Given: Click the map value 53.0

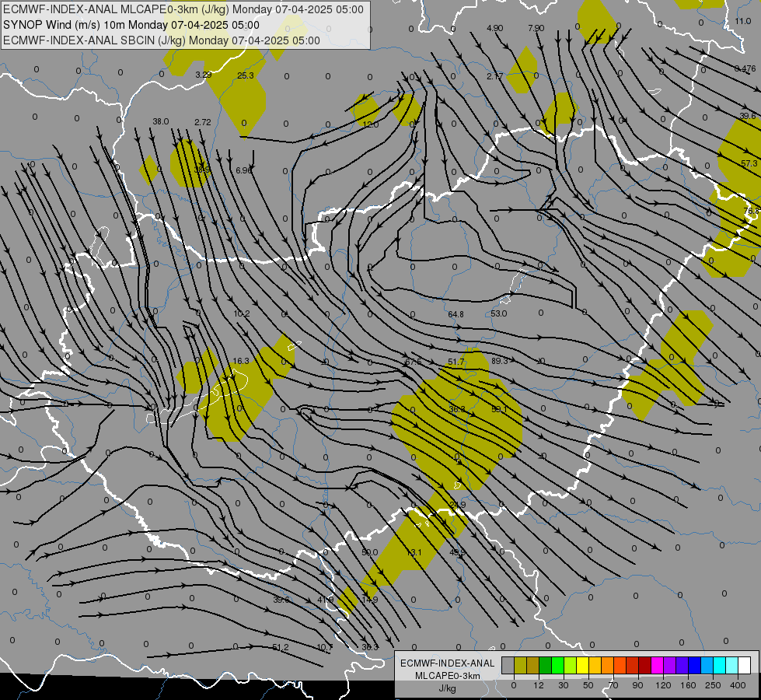Looking at the screenshot, I should 498,313.
